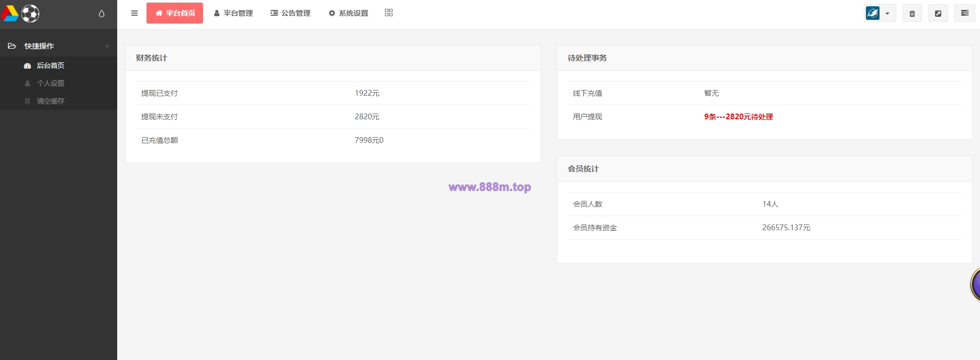980x360 pixels.
Task: Click the 已充值总额 row label
Action: click(x=160, y=140)
